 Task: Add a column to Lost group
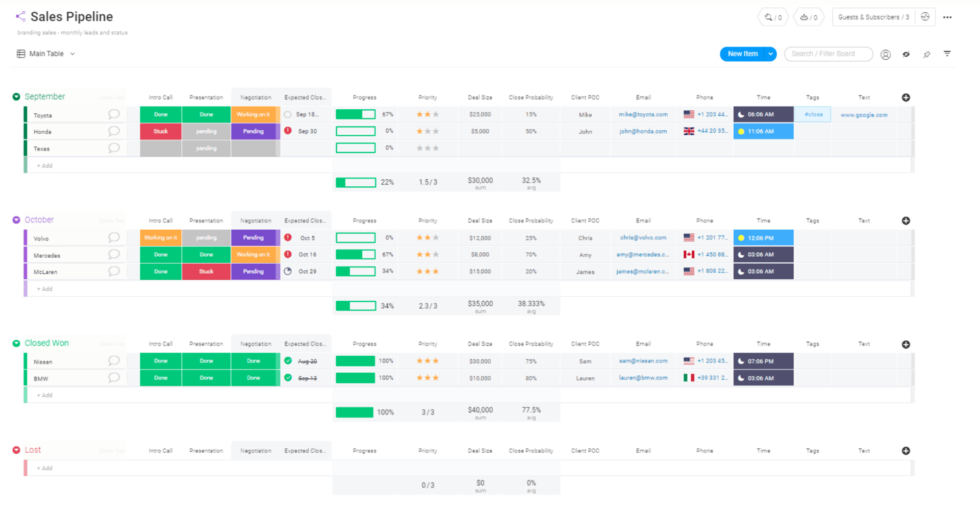[x=906, y=451]
